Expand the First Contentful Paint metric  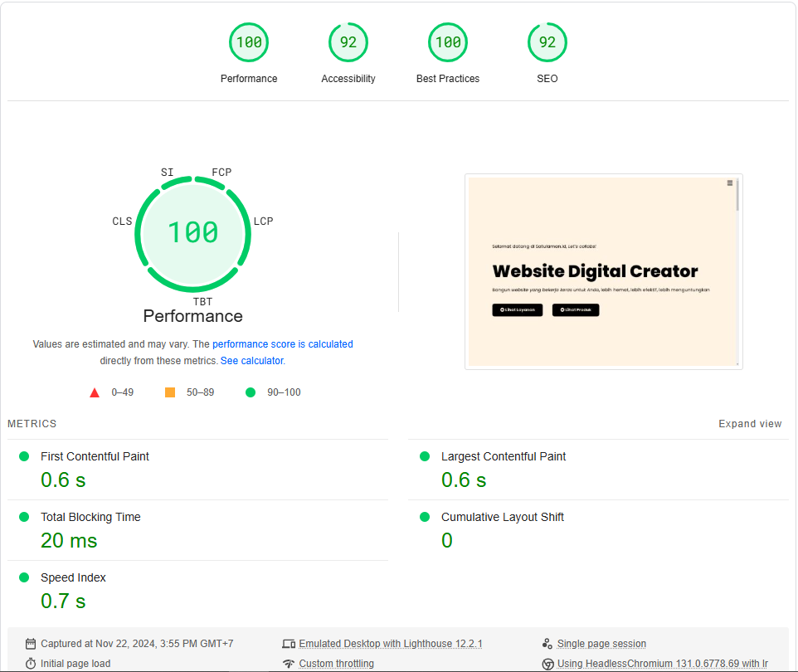[x=95, y=456]
